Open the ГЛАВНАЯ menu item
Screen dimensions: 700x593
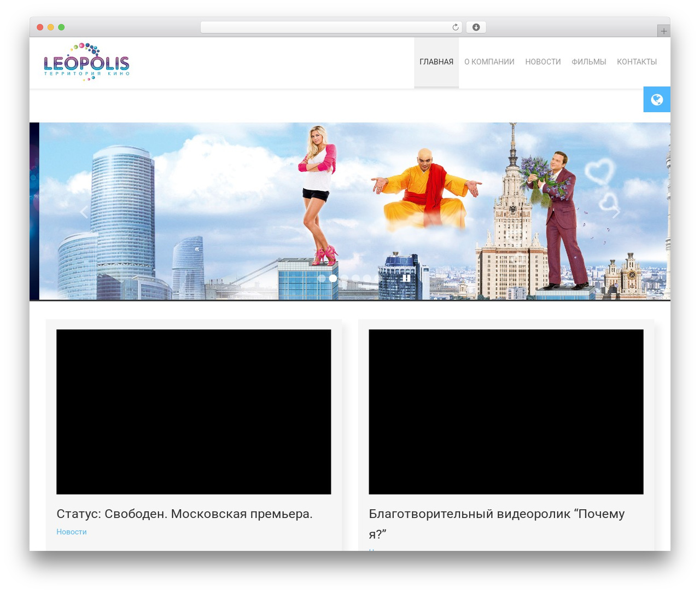pyautogui.click(x=436, y=62)
